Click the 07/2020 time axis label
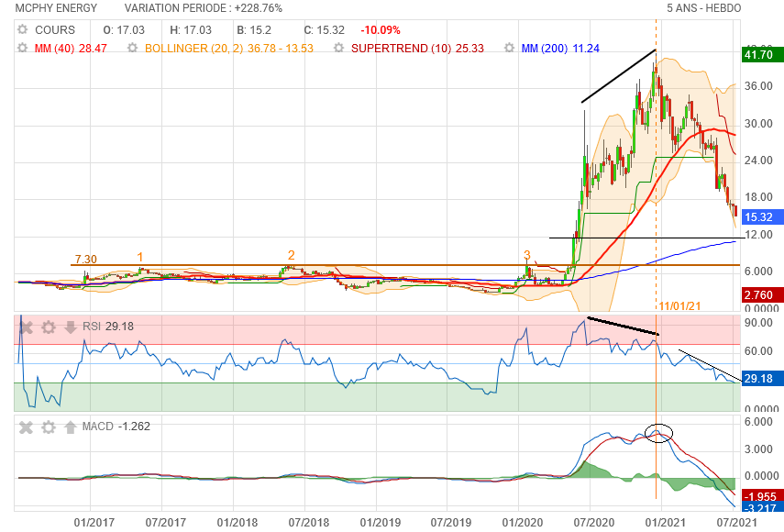784x532 pixels. coord(594,523)
